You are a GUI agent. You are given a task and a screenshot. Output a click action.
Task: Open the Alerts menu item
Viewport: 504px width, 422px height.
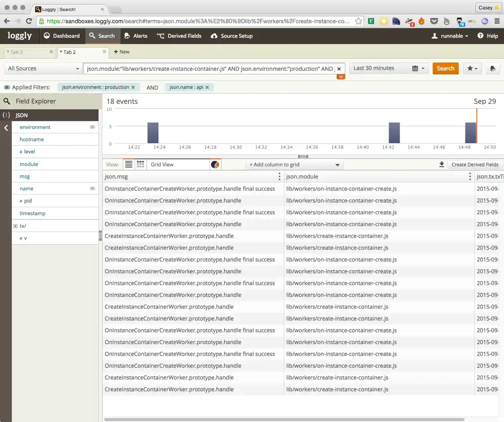click(136, 36)
